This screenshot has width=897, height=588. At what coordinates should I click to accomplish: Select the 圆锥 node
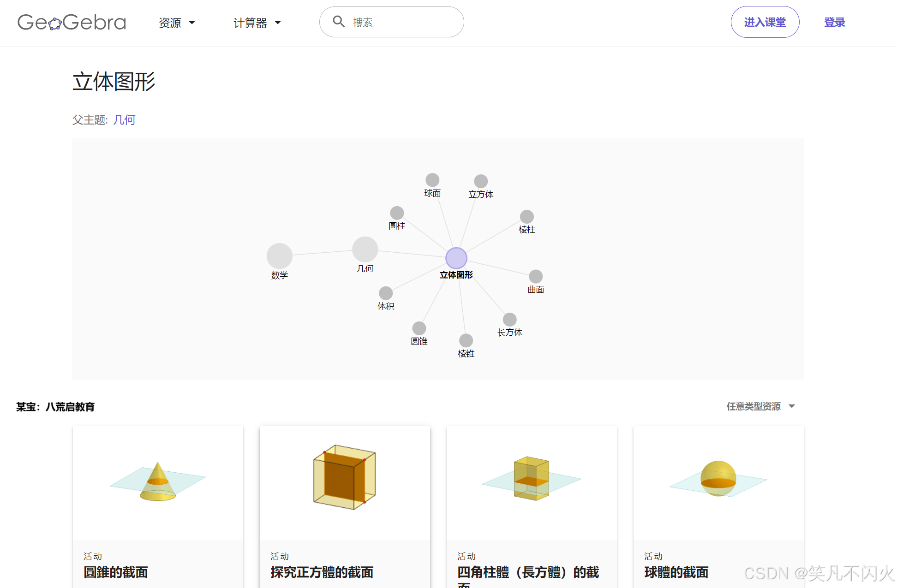tap(419, 328)
